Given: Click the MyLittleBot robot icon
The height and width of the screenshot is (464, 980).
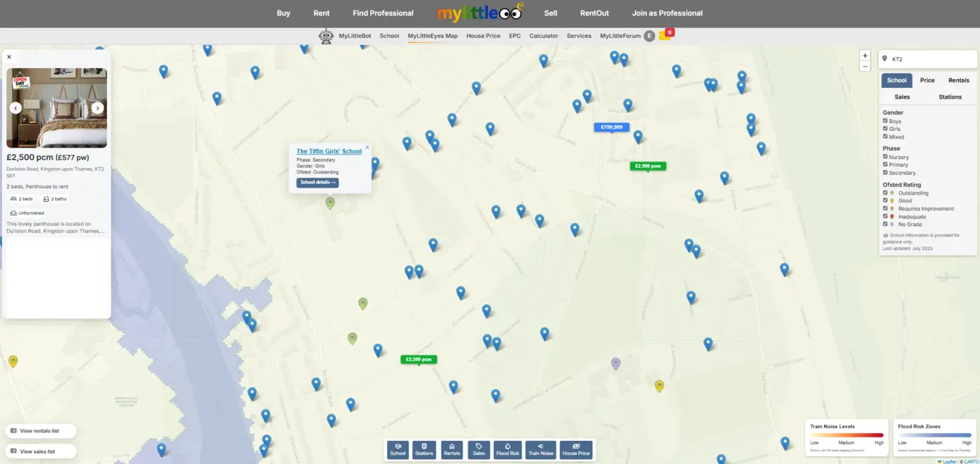Looking at the screenshot, I should coord(326,36).
